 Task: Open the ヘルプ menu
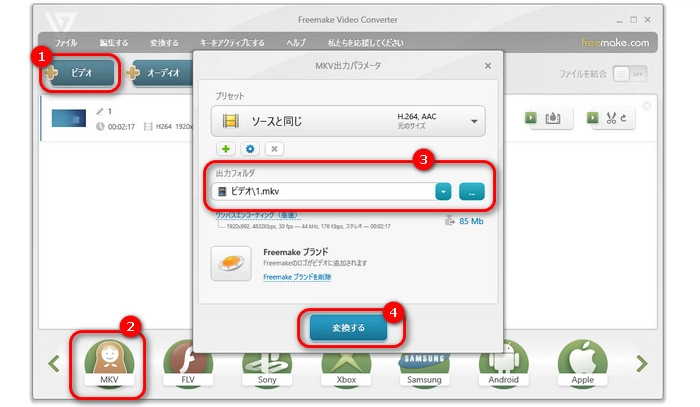[x=296, y=43]
